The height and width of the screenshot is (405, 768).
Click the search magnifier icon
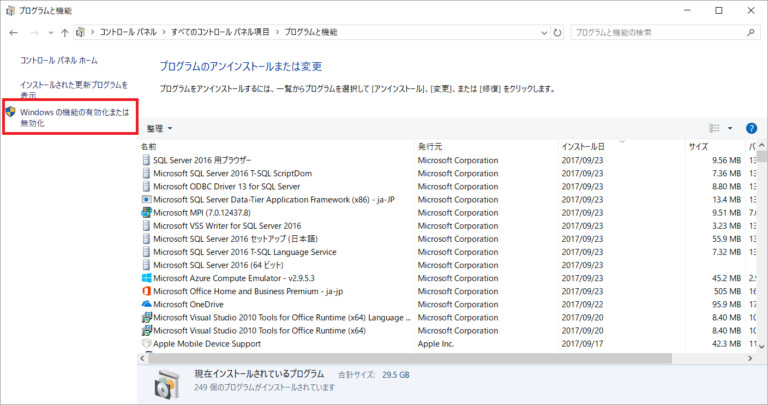pos(750,33)
